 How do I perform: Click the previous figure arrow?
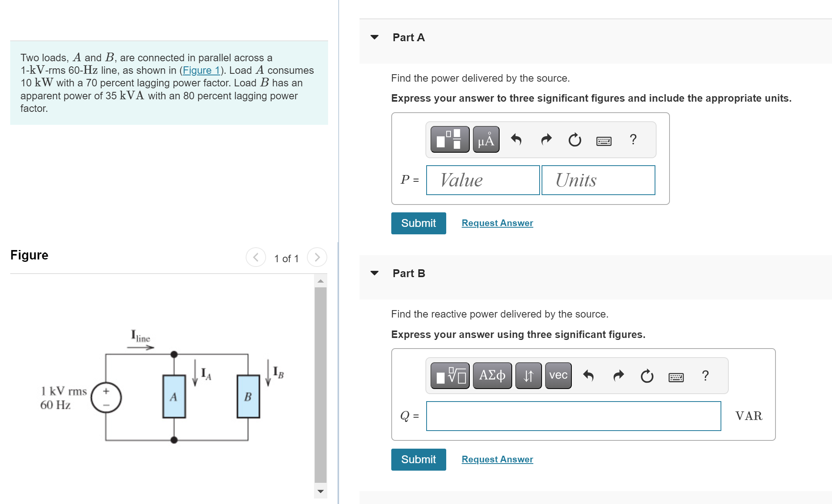coord(255,257)
